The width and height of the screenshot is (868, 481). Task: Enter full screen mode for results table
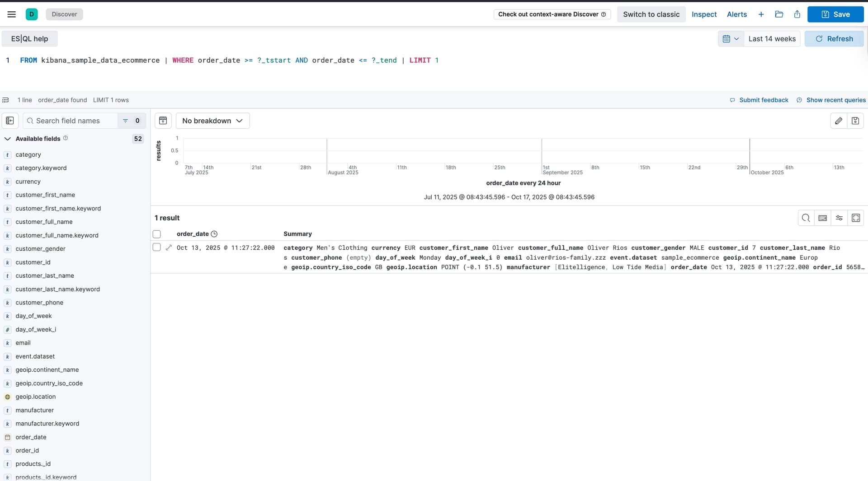click(x=856, y=218)
